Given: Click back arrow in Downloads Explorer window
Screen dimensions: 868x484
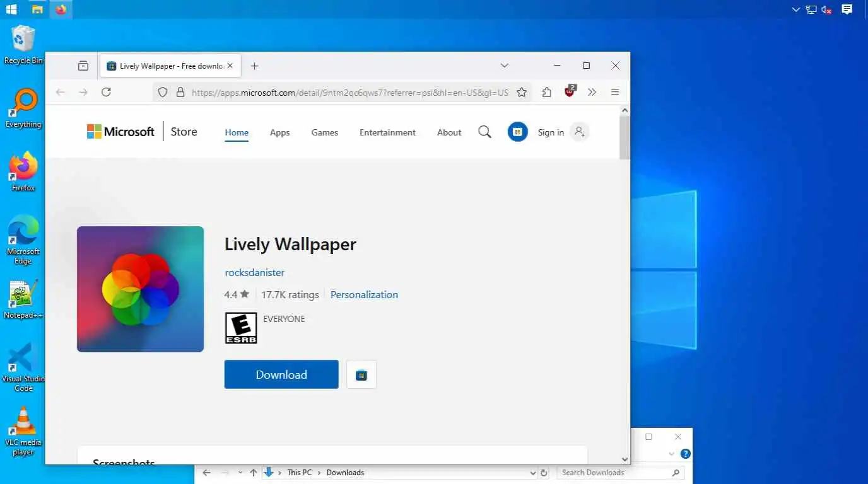Looking at the screenshot, I should (206, 473).
